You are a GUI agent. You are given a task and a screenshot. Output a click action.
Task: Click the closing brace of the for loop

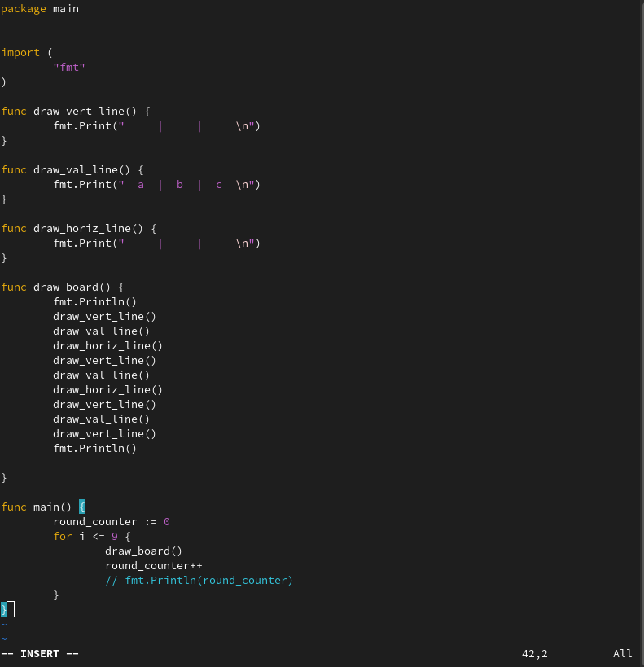[55, 595]
